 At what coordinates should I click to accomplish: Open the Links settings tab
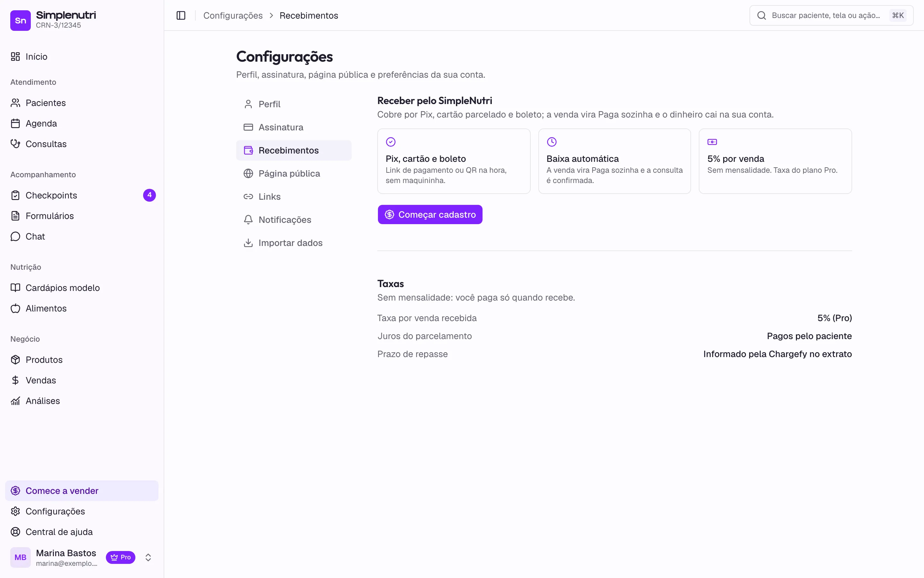[294, 197]
